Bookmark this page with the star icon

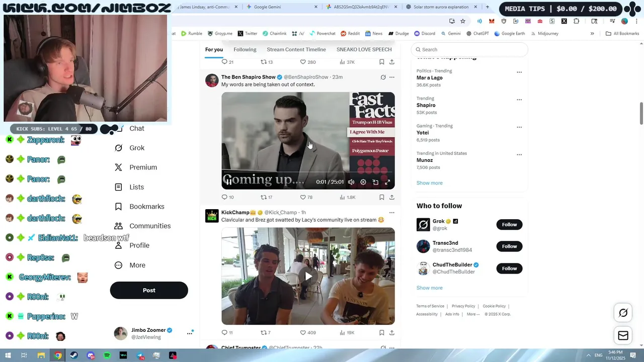(463, 21)
